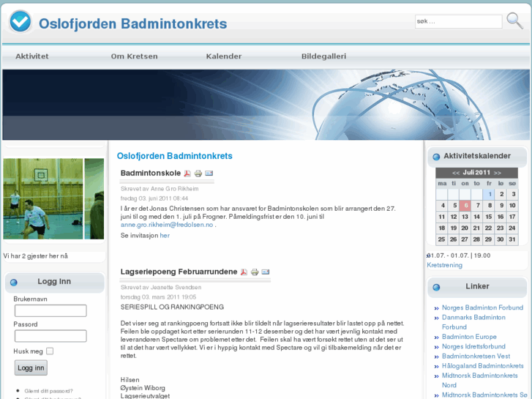Go to next month in calendar
The image size is (532, 399).
point(498,173)
